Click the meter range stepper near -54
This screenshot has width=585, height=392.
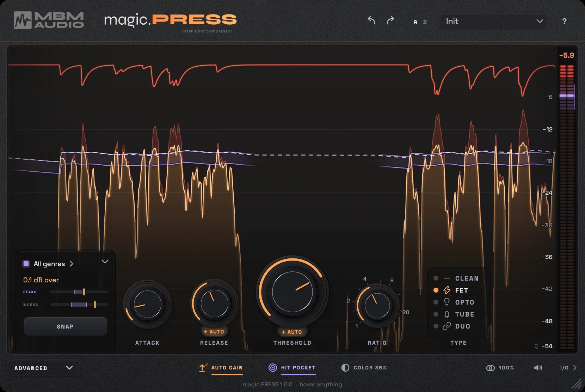click(x=536, y=346)
